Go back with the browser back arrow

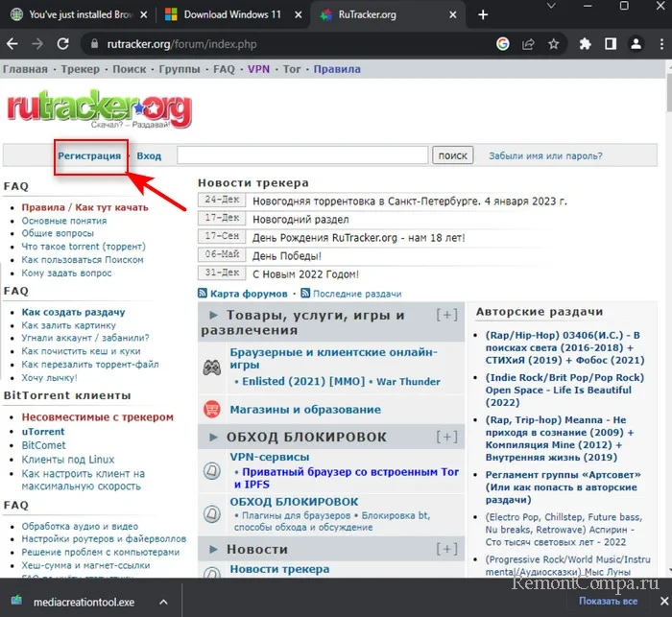(12, 44)
